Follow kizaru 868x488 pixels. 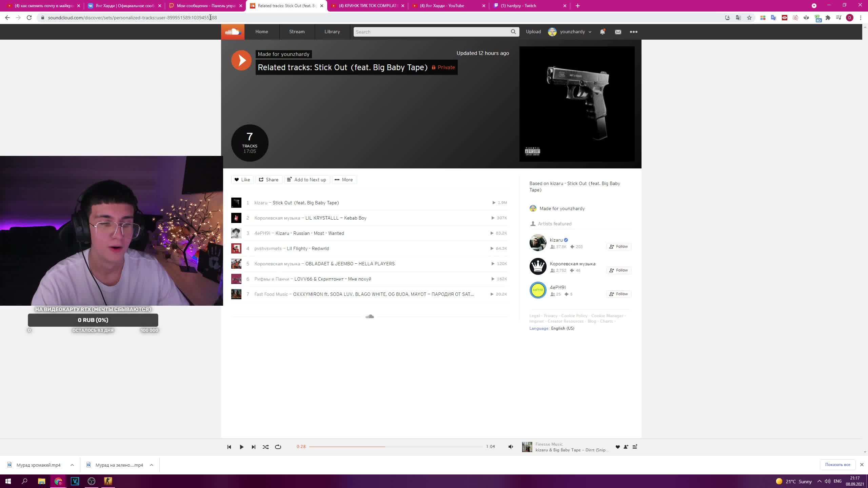[x=619, y=247]
